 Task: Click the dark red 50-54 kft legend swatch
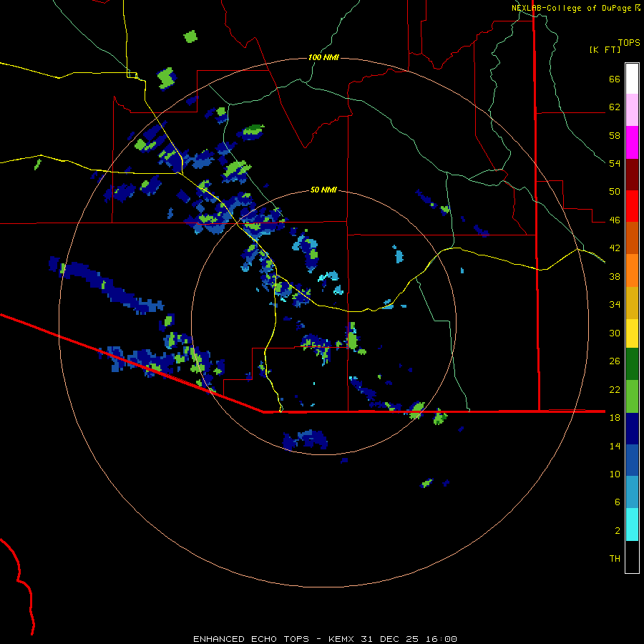(632, 175)
